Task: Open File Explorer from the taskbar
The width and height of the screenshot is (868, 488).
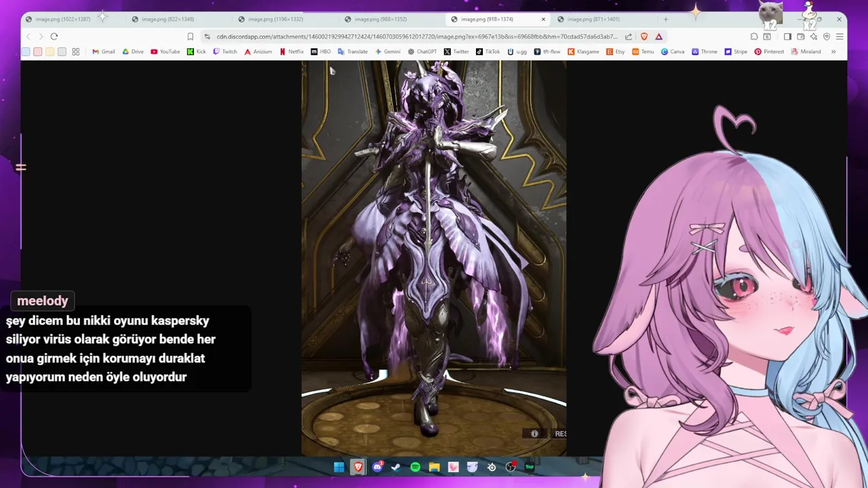Action: click(434, 467)
